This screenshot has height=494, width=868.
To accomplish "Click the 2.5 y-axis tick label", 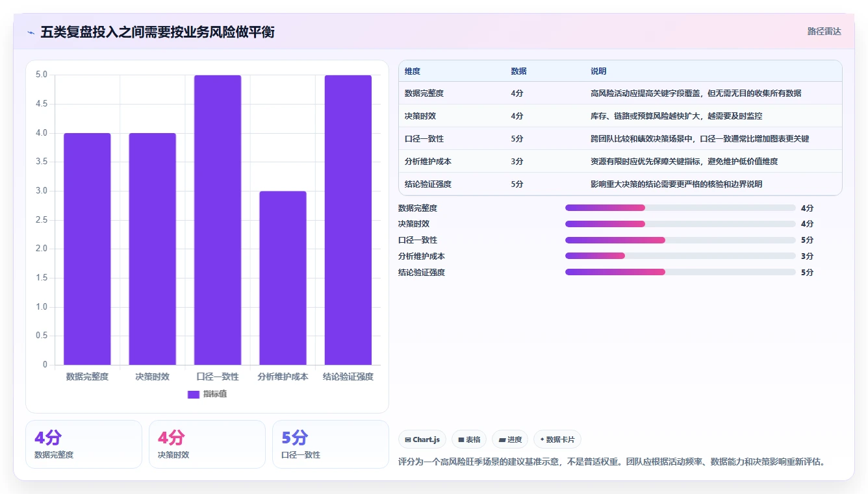I will point(42,220).
